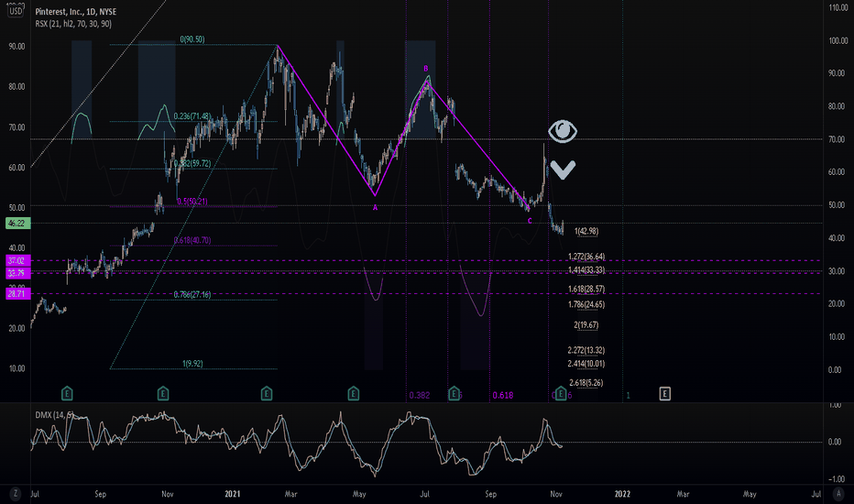
Task: Click the 0.382 time zone label
Action: [420, 396]
